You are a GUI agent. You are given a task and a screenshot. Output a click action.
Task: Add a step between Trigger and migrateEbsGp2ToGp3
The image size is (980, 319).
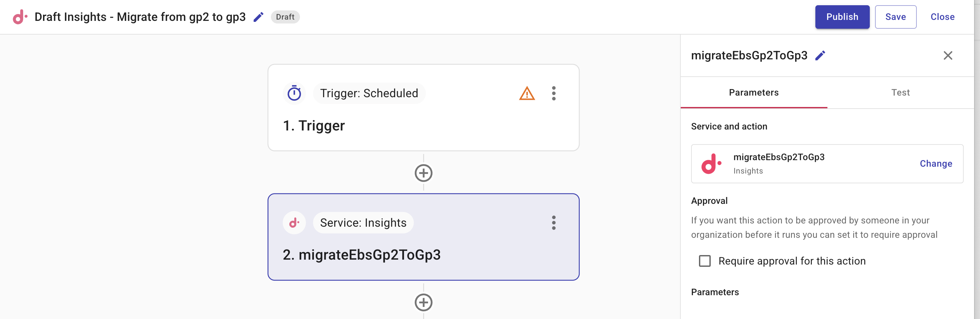[423, 173]
